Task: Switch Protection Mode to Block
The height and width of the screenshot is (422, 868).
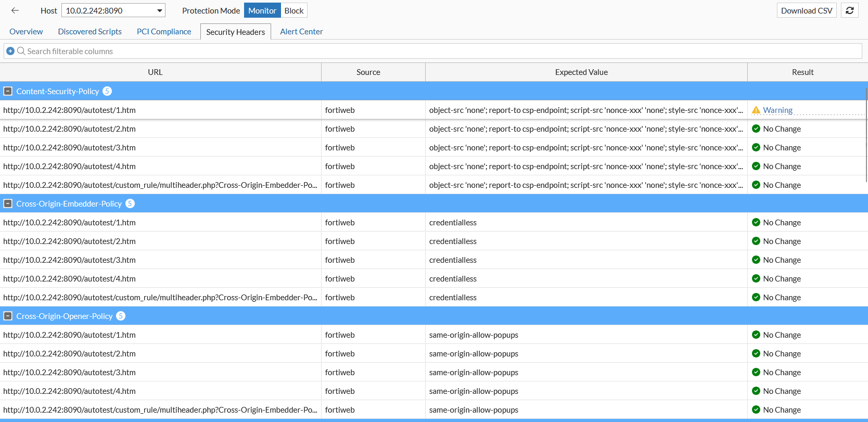Action: click(x=293, y=10)
